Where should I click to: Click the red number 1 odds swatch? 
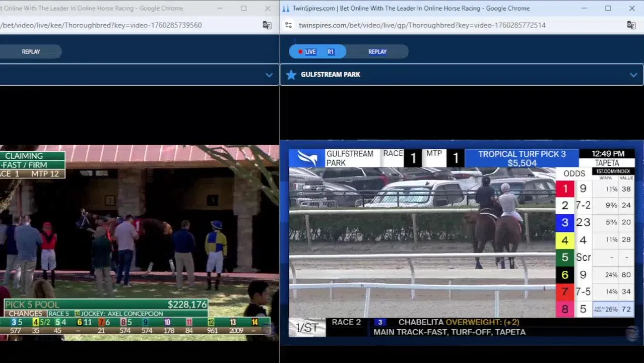click(565, 189)
